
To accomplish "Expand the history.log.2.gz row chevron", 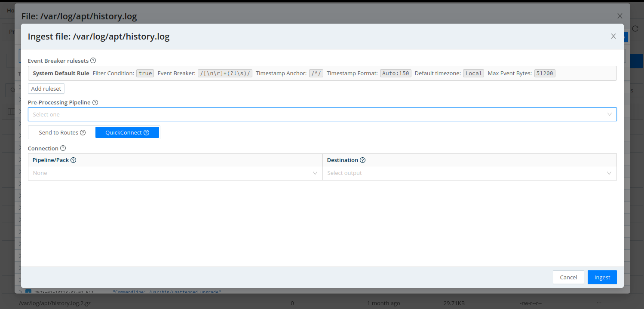I will tap(20, 303).
